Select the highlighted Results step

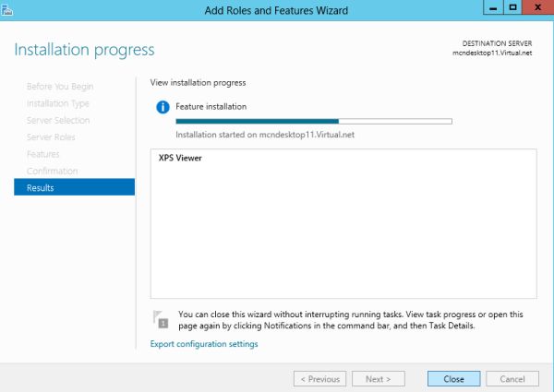click(x=74, y=187)
